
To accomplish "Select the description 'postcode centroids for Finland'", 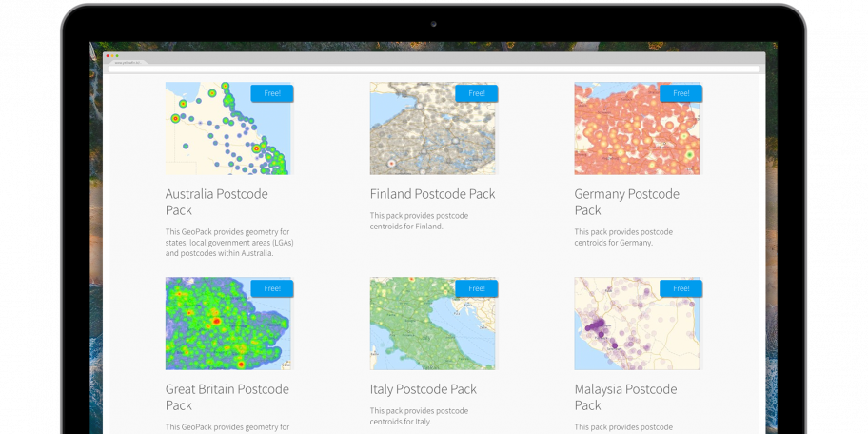I will (419, 221).
